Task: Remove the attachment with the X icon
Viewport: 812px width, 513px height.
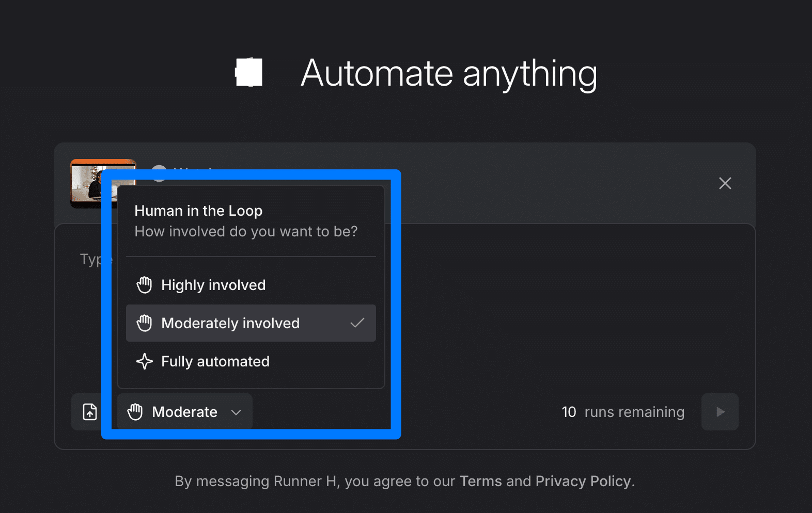Action: point(725,183)
